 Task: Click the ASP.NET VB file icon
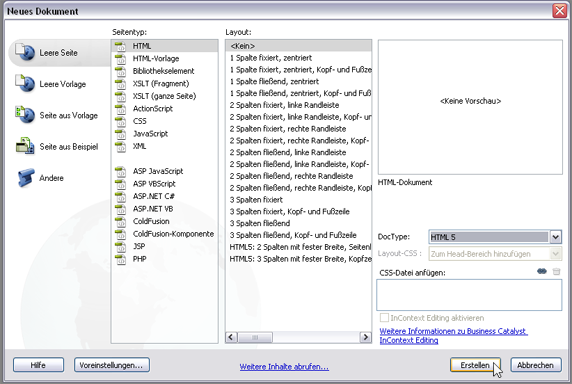[120, 209]
